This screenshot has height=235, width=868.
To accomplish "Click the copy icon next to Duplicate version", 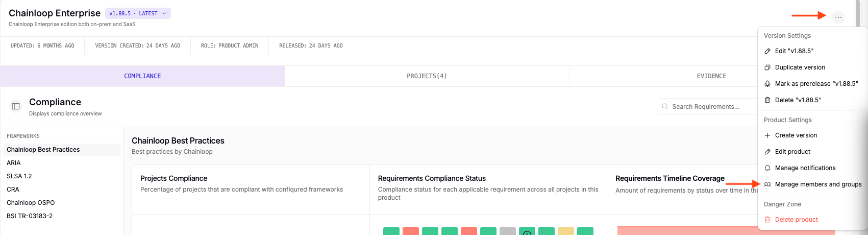I will click(x=767, y=67).
